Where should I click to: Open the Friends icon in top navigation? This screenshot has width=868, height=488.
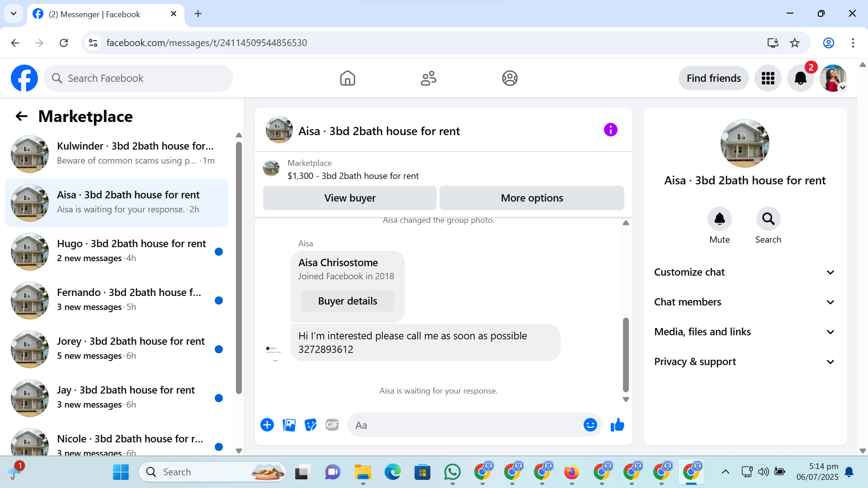(x=428, y=78)
